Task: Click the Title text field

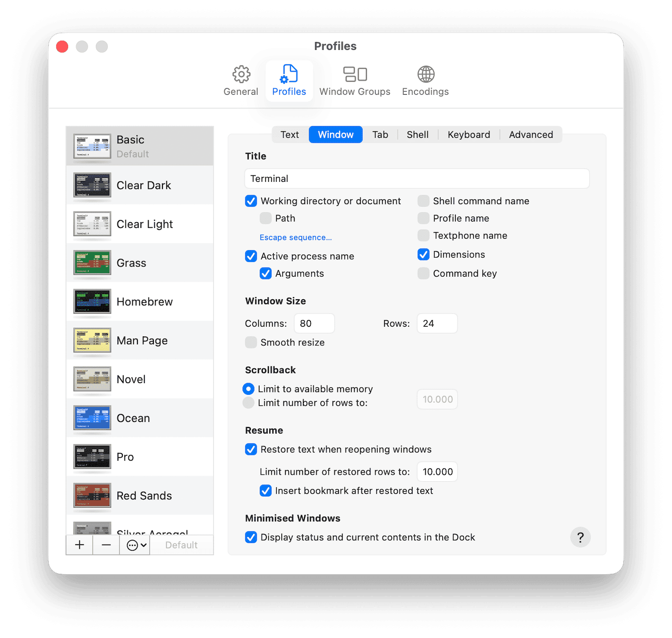Action: coord(417,179)
